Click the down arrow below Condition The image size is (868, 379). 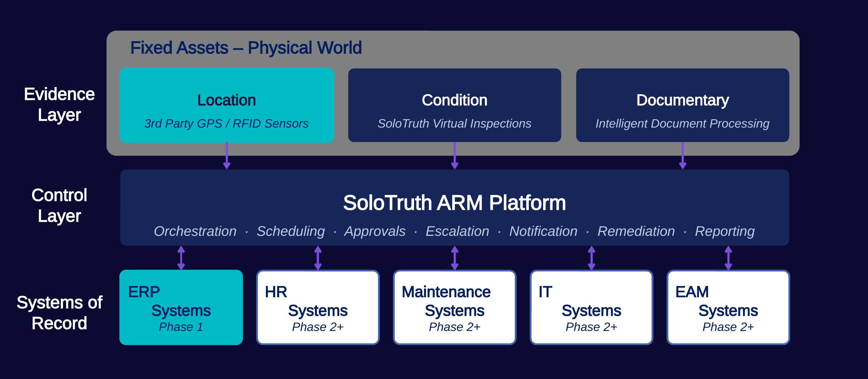click(455, 155)
